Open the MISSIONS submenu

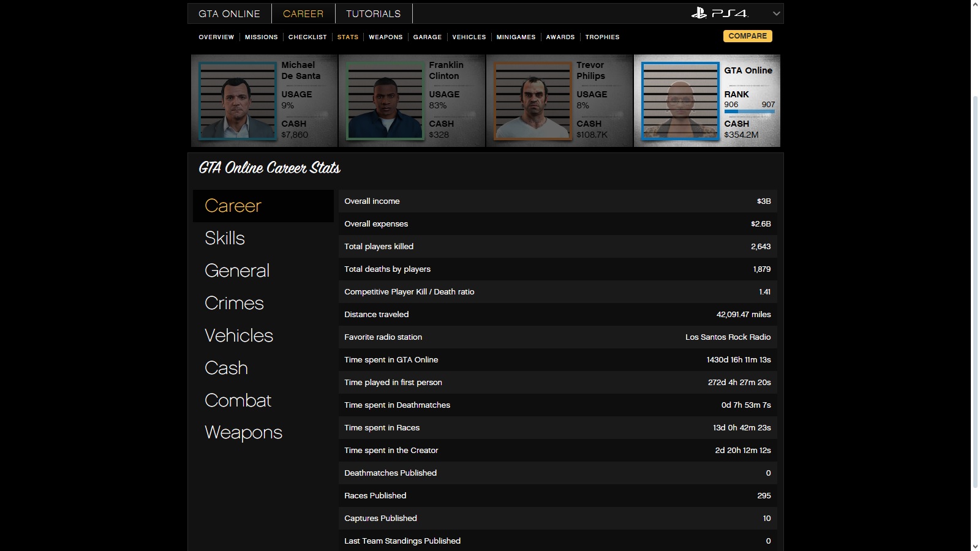[262, 37]
